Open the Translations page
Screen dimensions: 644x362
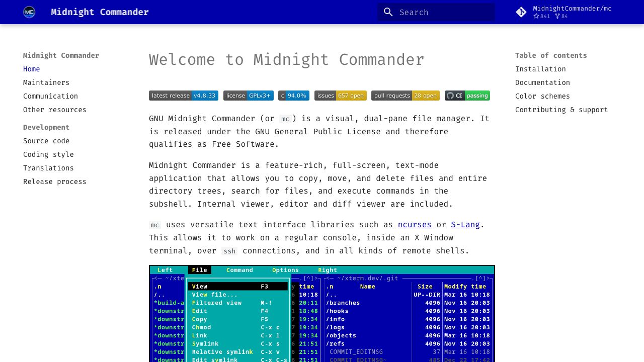click(48, 168)
